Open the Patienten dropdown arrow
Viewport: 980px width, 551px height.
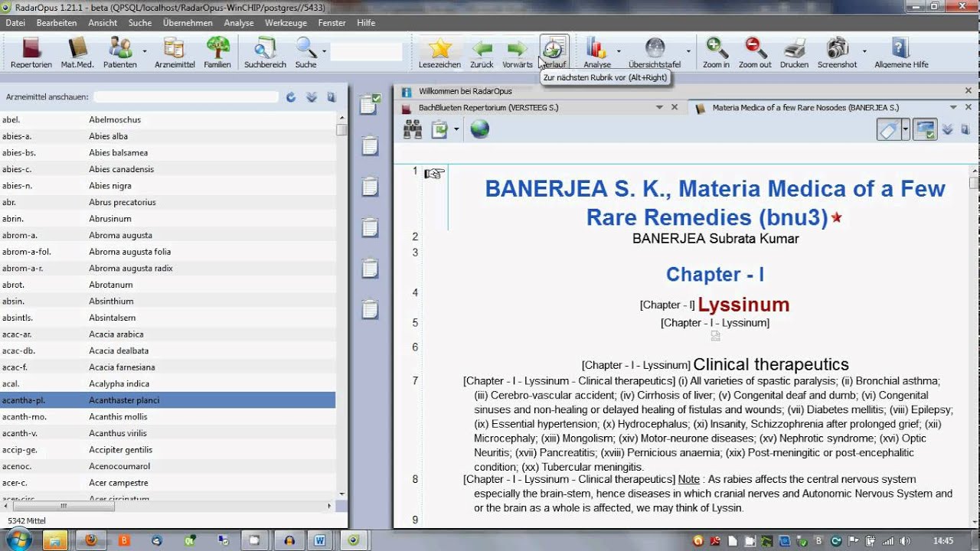tap(145, 51)
